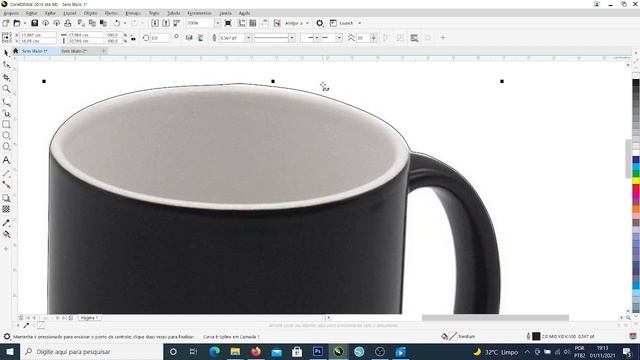The width and height of the screenshot is (640, 360).
Task: Open the Arquivo menu
Action: tap(11, 13)
